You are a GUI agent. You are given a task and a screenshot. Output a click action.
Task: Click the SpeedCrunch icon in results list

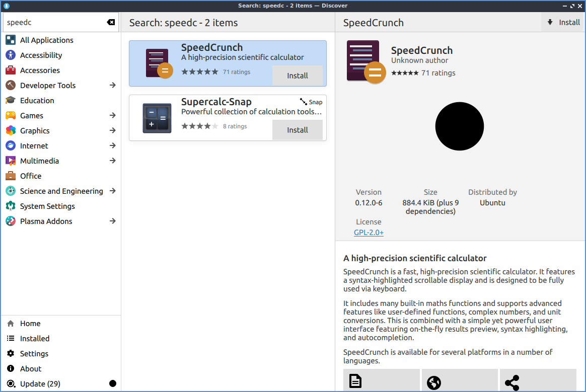point(158,63)
